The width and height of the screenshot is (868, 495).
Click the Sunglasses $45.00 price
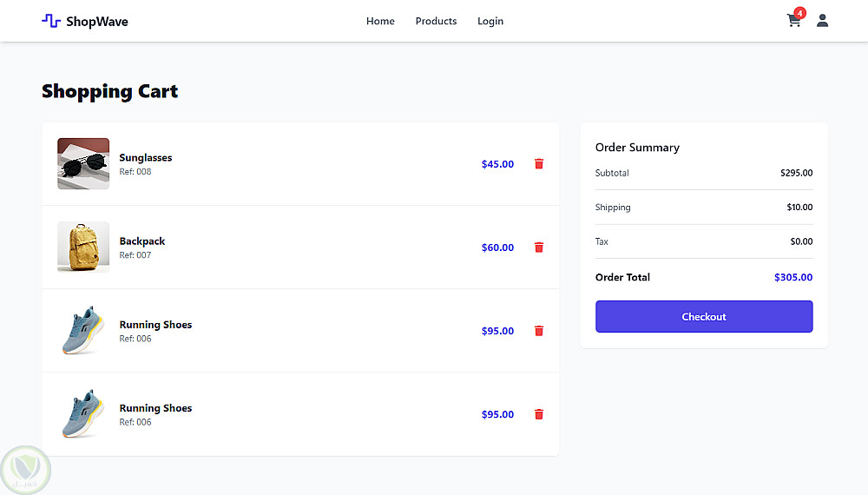point(497,164)
